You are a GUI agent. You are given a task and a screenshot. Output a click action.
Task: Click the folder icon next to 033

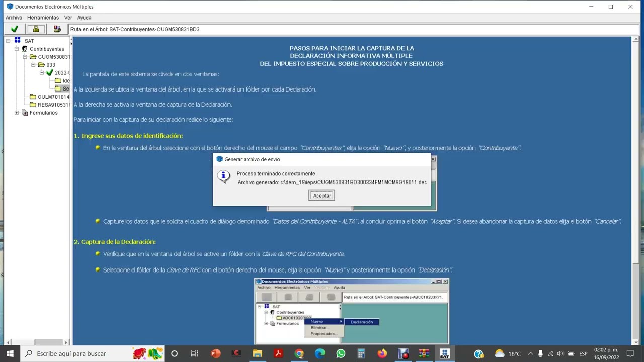click(41, 65)
